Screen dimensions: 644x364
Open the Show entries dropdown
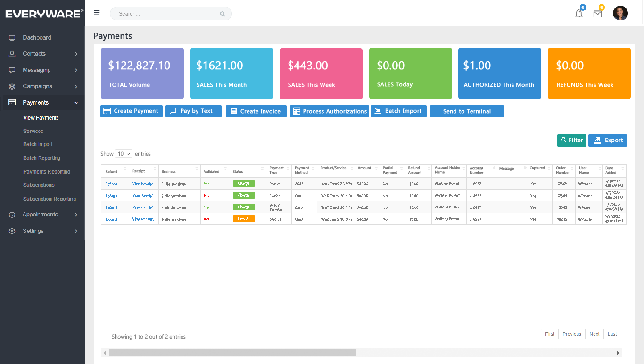tap(123, 154)
